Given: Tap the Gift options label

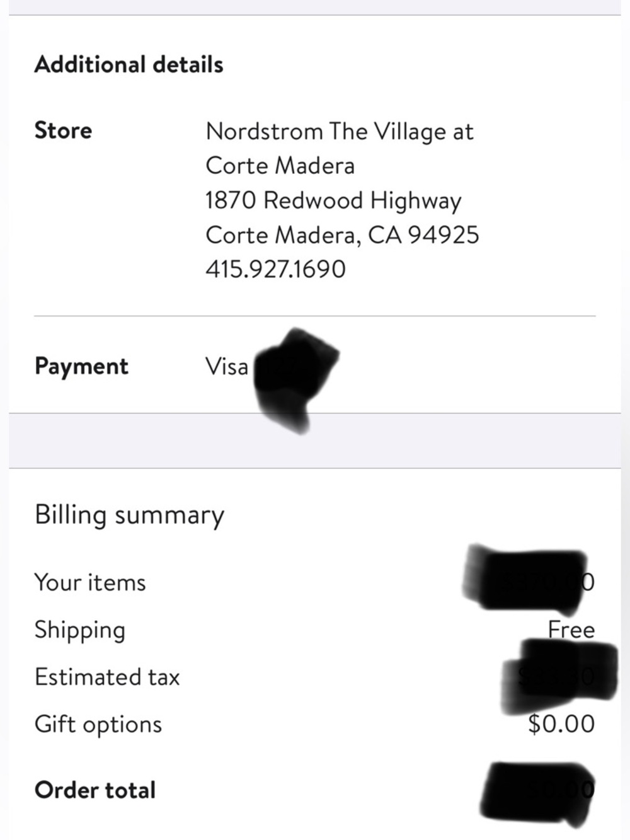Looking at the screenshot, I should coord(98,724).
